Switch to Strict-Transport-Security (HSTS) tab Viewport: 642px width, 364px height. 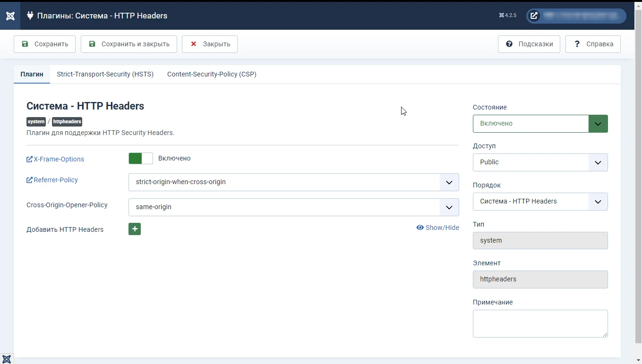pyautogui.click(x=105, y=74)
